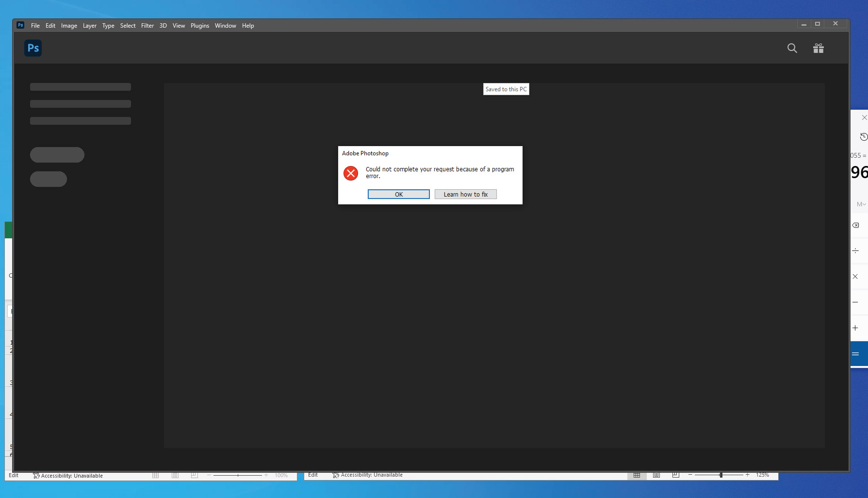Image resolution: width=868 pixels, height=498 pixels.
Task: Click Zoom In plus on the zoom slider
Action: tap(747, 476)
